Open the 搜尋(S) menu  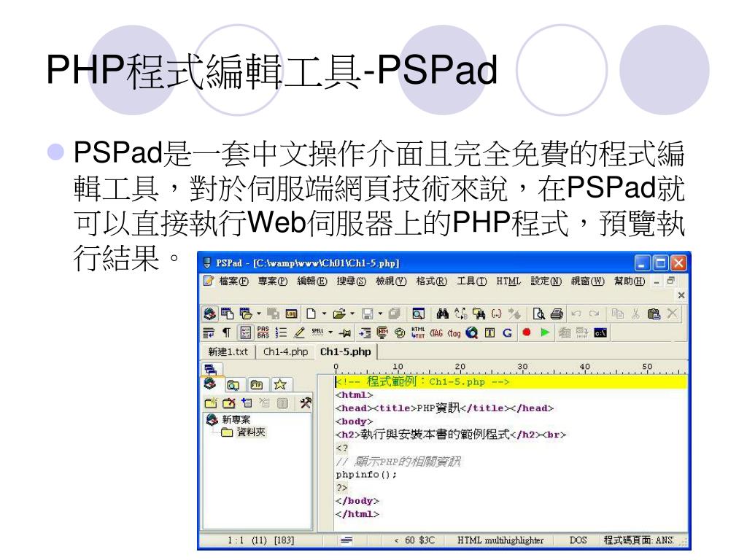(352, 281)
